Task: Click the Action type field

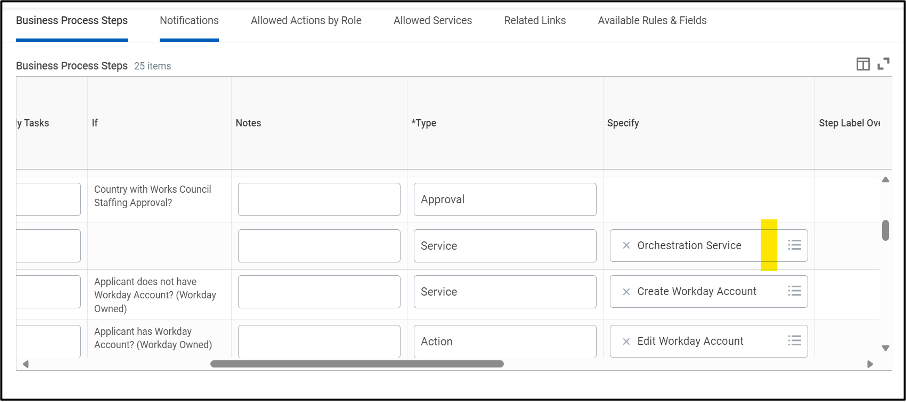Action: tap(505, 341)
